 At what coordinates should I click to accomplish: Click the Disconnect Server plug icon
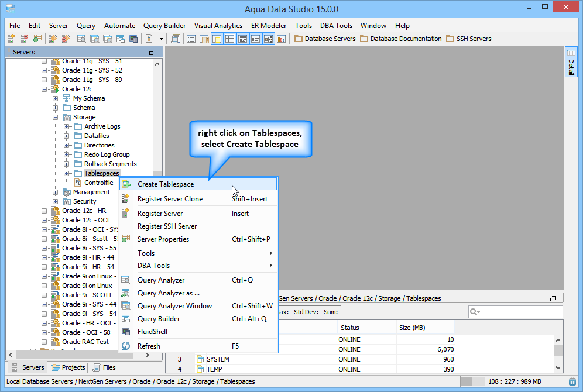pos(66,38)
